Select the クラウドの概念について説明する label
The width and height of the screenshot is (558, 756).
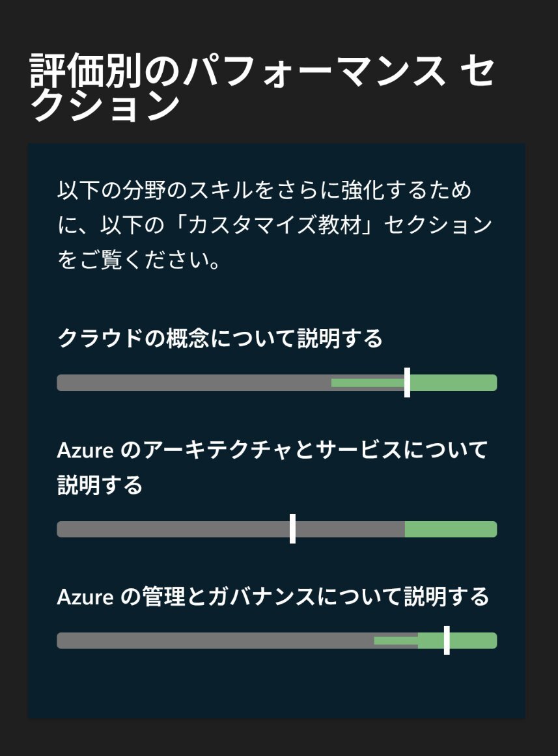(x=220, y=338)
